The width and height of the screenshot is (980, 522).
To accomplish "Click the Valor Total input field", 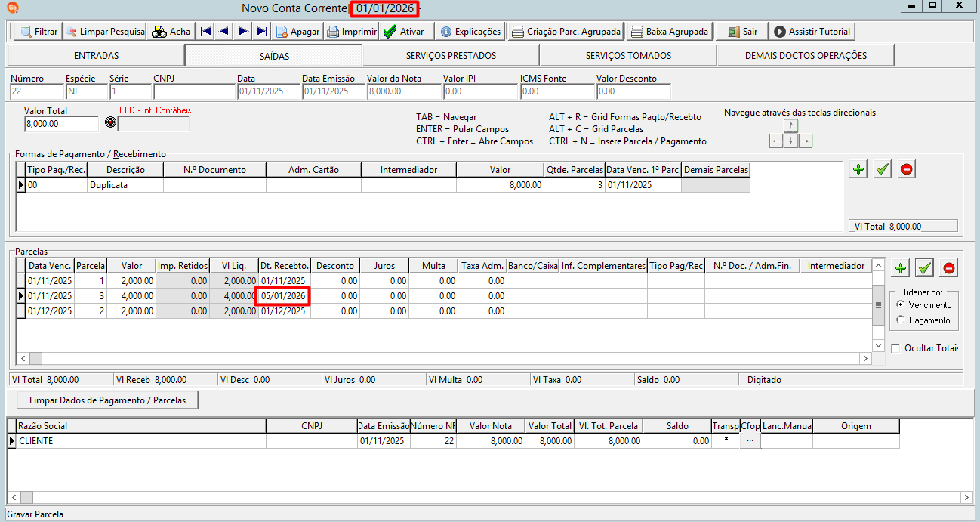I will [x=61, y=124].
